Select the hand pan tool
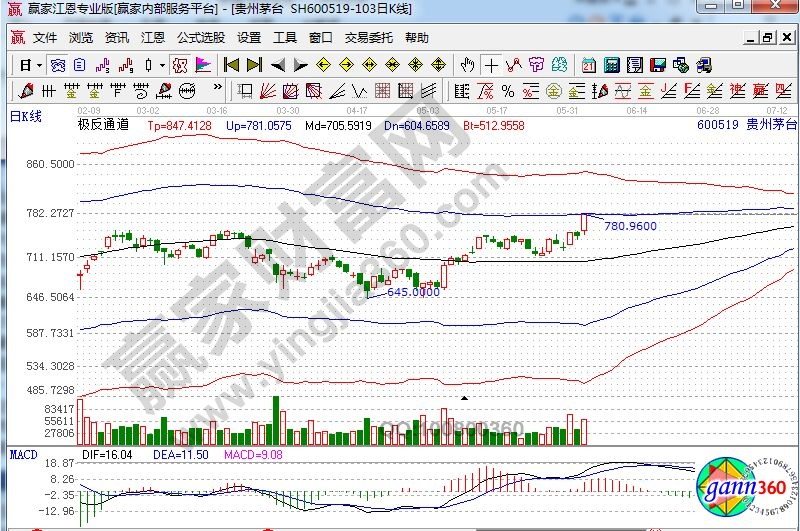The height and width of the screenshot is (531, 800). [467, 66]
